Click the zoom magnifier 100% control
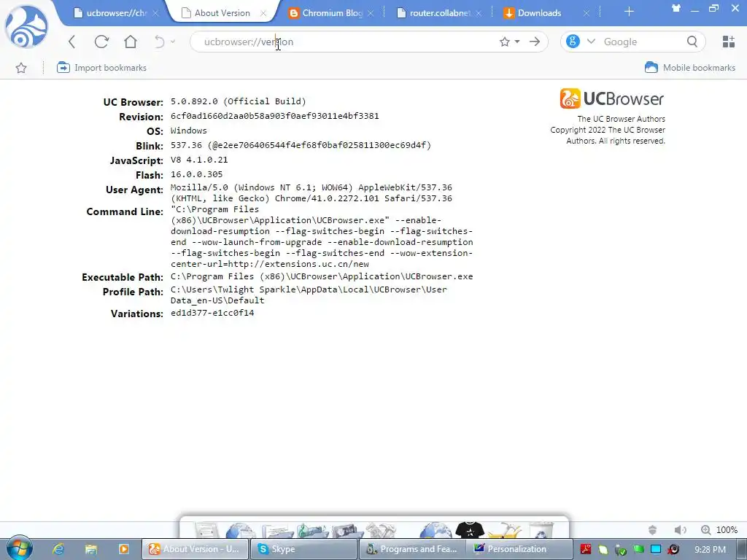747x560 pixels. point(719,530)
